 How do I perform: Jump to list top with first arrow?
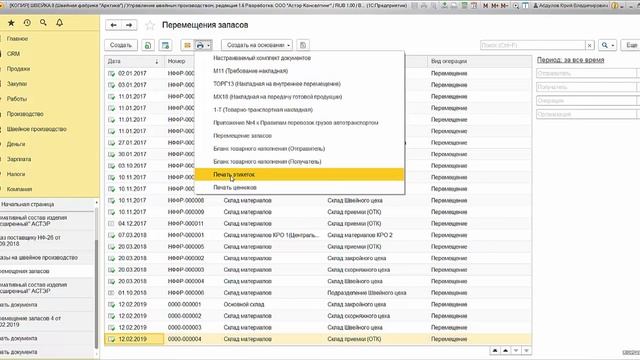495,351
